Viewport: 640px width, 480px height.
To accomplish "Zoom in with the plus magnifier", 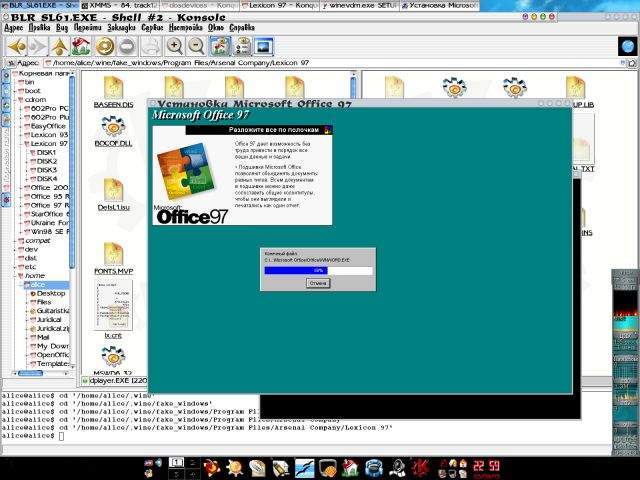I will (175, 46).
